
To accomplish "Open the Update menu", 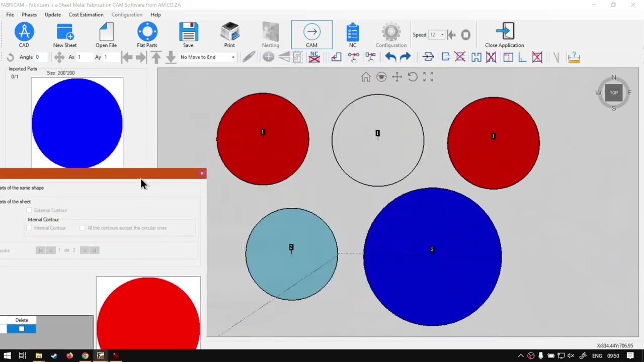I will click(x=53, y=15).
